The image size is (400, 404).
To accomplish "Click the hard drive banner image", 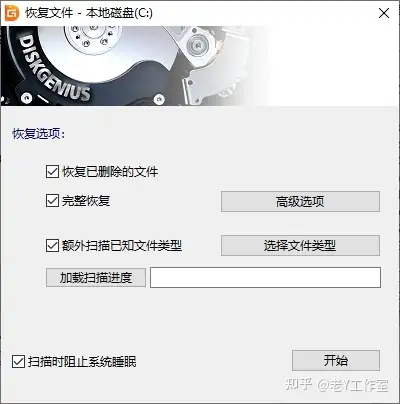I will click(x=135, y=66).
